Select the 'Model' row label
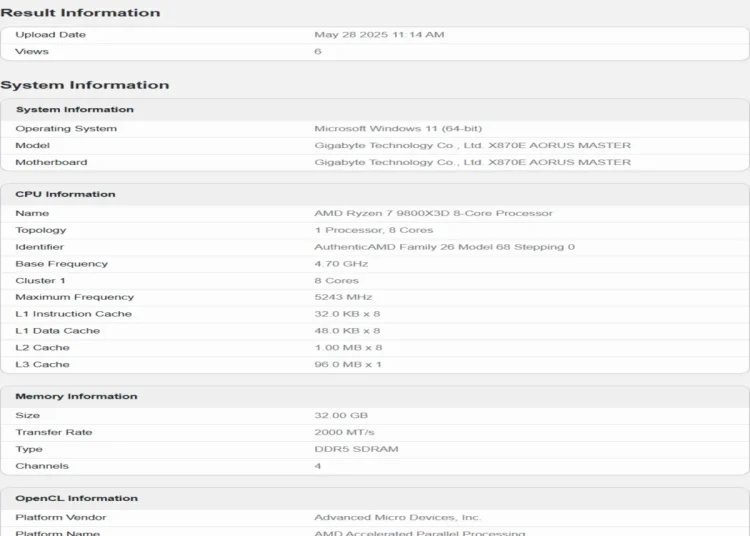750x536 pixels. pyautogui.click(x=33, y=145)
